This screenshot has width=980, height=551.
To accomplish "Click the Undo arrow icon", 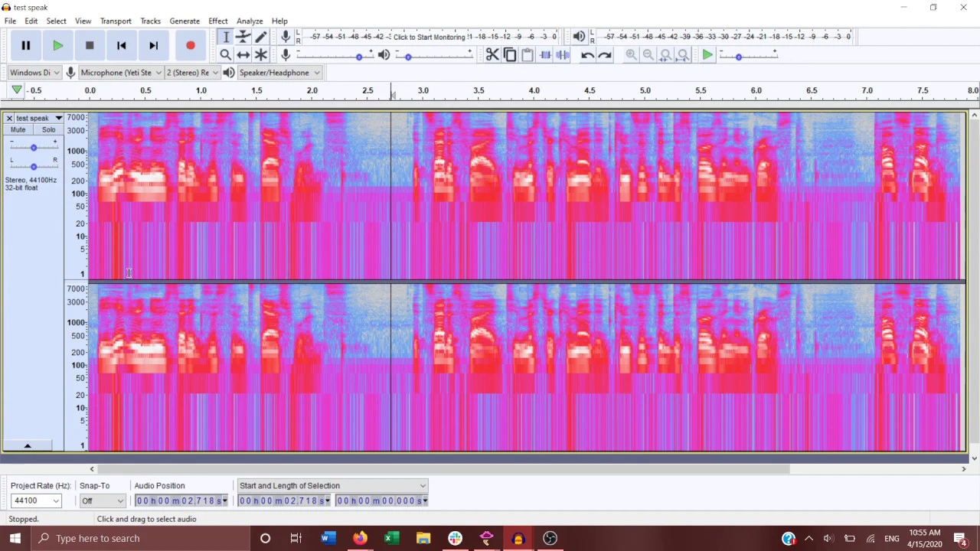I will tap(587, 55).
